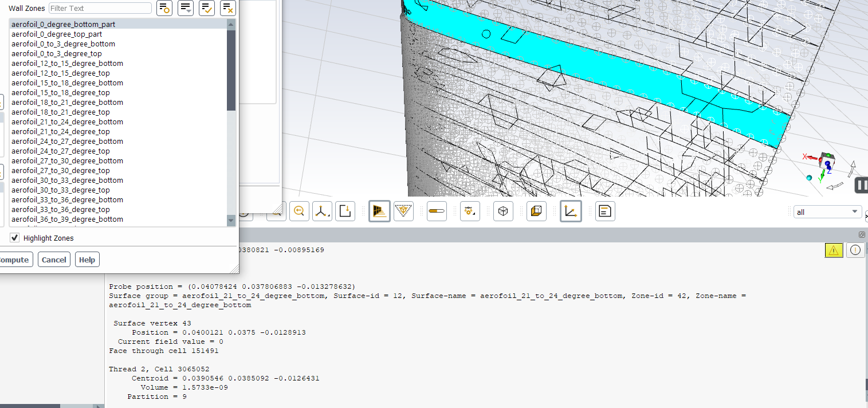Screen dimensions: 868x408
Task: Open the zone list options dropdown icon
Action: point(186,8)
